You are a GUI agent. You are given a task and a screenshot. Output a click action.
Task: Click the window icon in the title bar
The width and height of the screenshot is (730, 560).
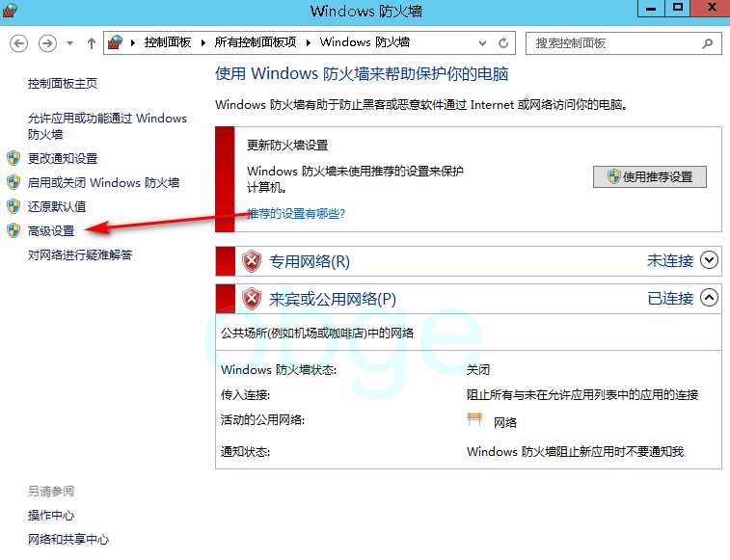(x=11, y=10)
